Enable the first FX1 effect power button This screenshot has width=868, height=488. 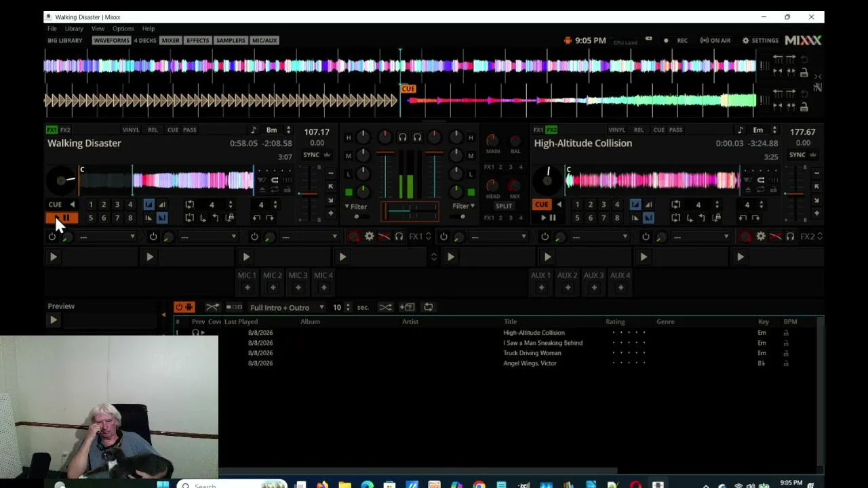tap(52, 237)
